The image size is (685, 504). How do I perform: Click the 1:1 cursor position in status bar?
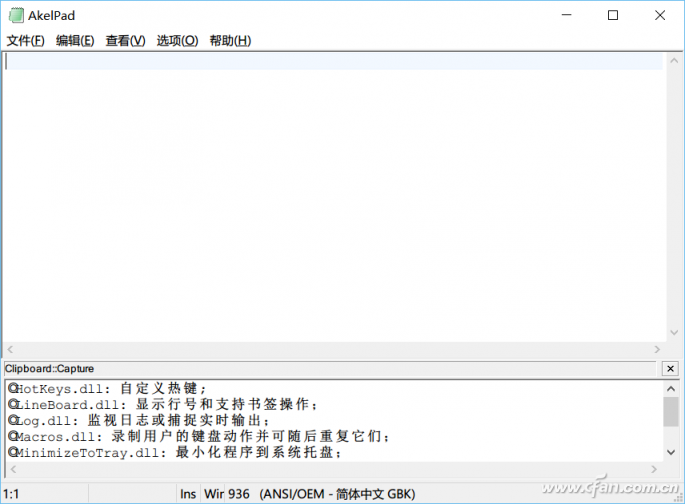pos(11,494)
